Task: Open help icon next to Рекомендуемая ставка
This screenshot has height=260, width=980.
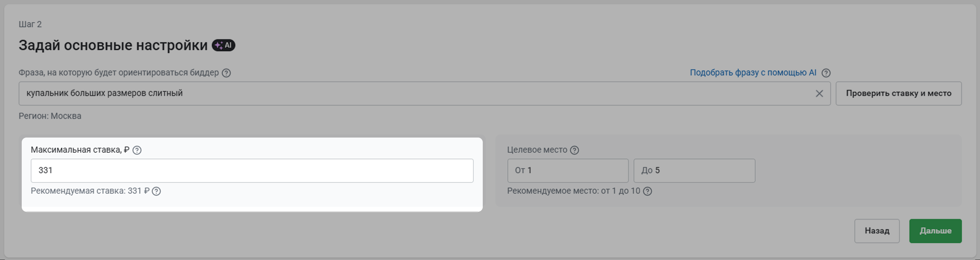Action: click(x=156, y=191)
